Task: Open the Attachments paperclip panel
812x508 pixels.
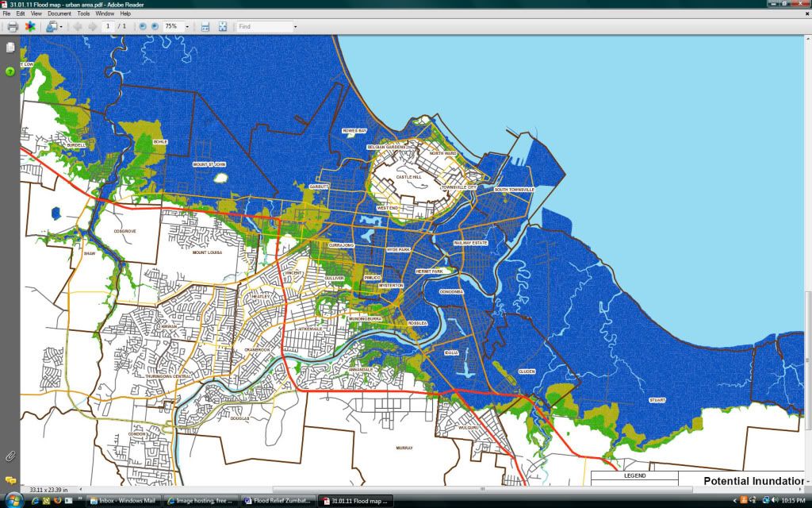Action: [10, 456]
